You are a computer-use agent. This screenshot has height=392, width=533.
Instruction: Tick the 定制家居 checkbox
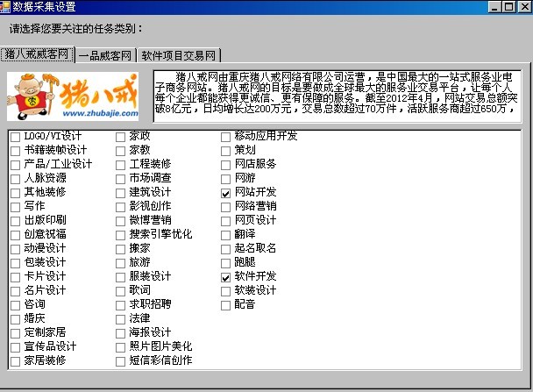[15, 333]
